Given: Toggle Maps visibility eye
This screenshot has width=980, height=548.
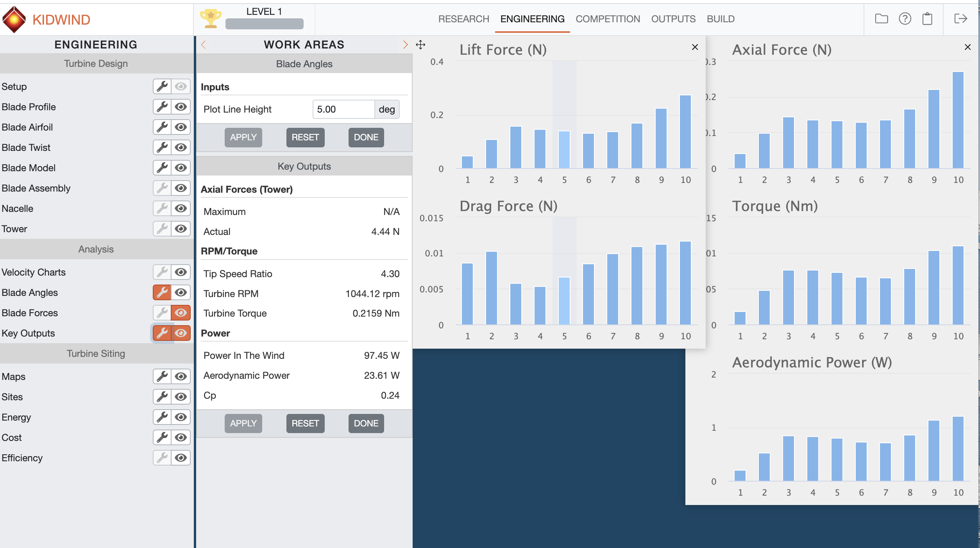Looking at the screenshot, I should (181, 376).
